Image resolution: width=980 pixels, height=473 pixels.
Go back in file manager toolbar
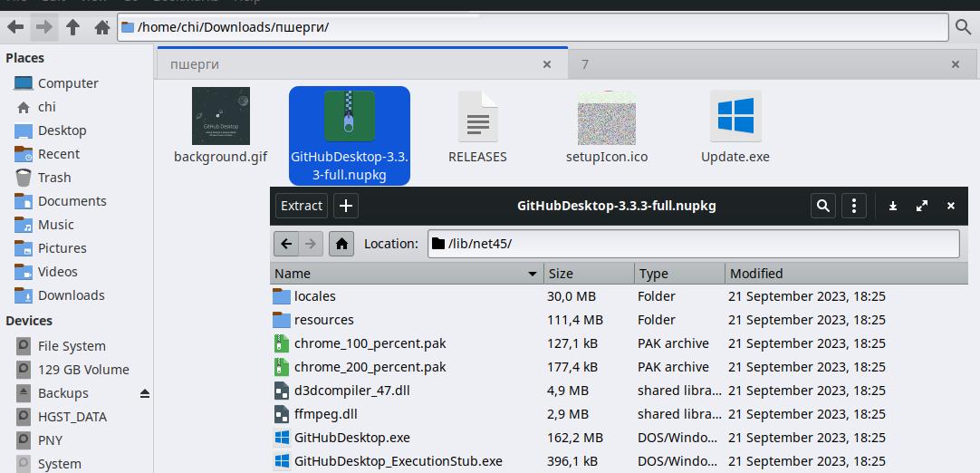pos(15,27)
